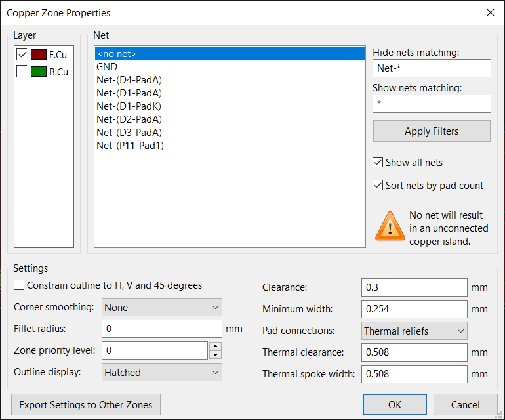Enable Constrain outline to H, V and 45 degrees
Image resolution: width=505 pixels, height=420 pixels.
point(19,285)
